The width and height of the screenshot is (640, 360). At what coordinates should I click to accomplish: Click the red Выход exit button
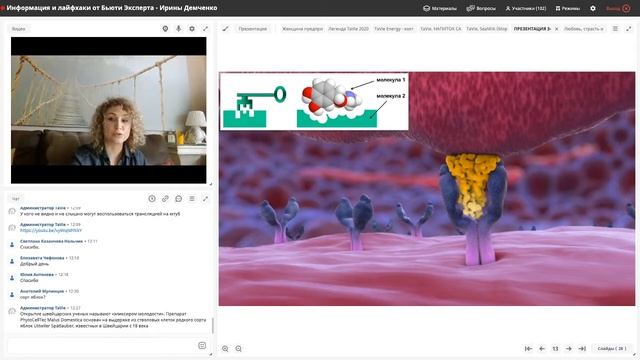pos(618,8)
